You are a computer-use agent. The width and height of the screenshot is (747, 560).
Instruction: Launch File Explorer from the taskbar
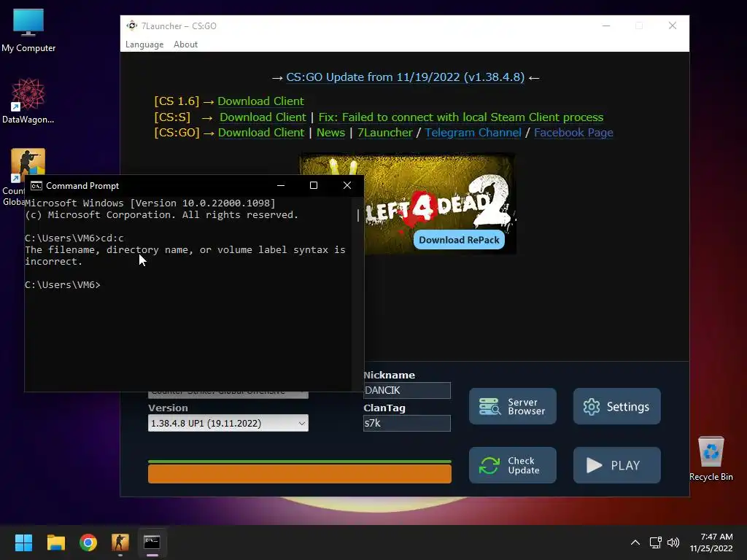point(55,542)
